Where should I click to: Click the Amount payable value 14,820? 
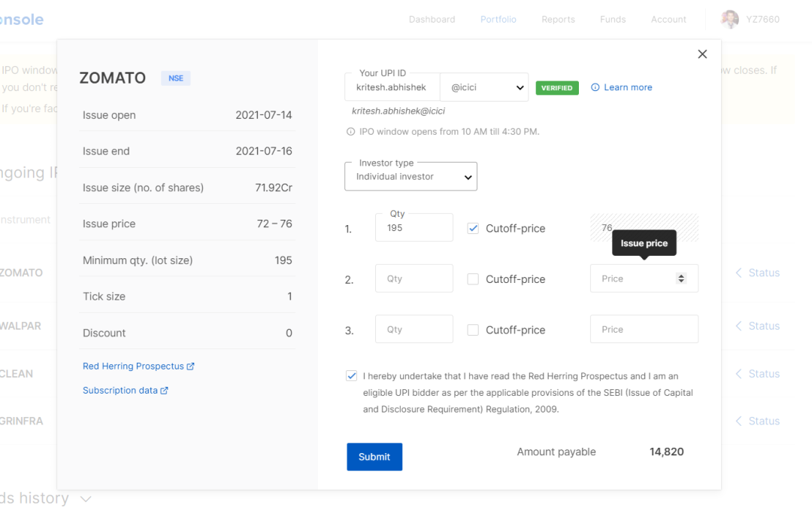click(x=666, y=452)
